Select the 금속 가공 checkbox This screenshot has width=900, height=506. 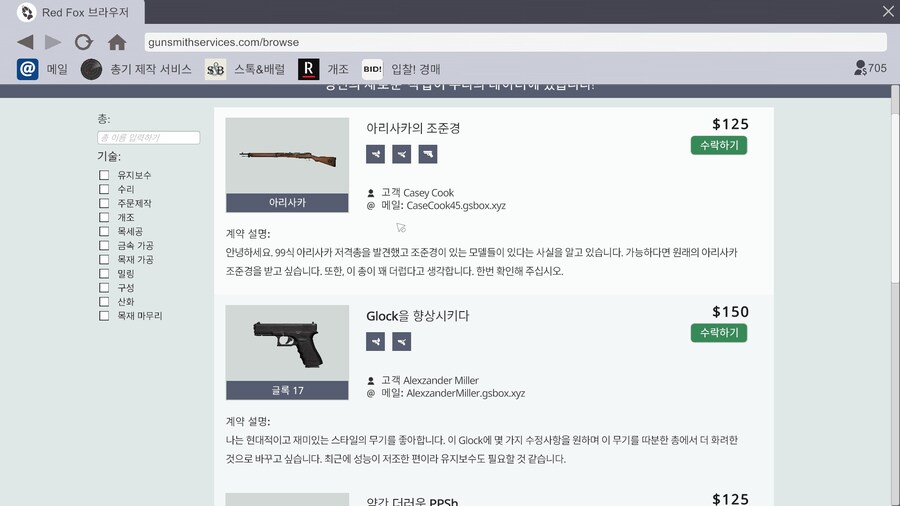pos(104,245)
